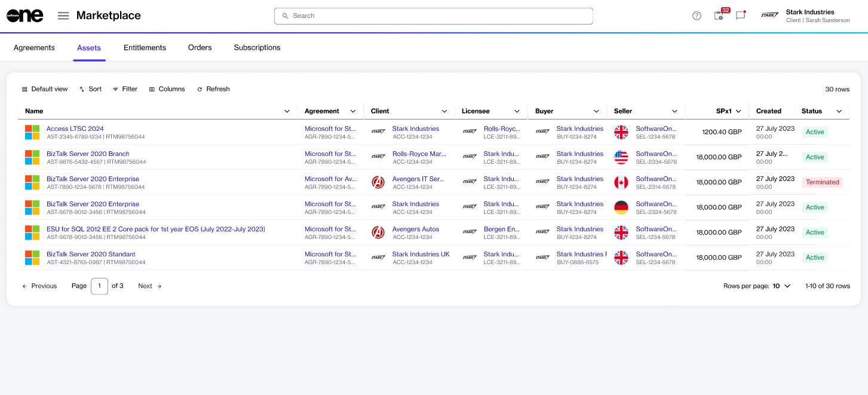Focus the Search box

(x=433, y=16)
